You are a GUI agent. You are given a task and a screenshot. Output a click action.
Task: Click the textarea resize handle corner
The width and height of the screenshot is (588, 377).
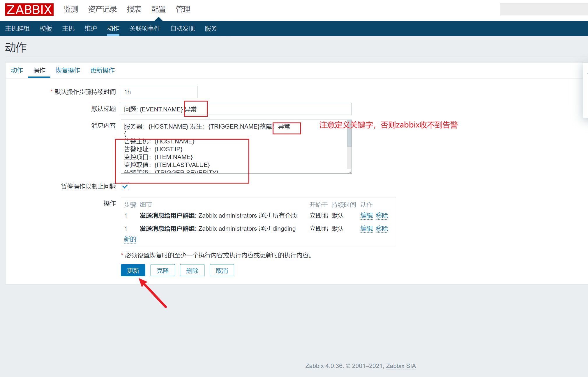click(x=349, y=172)
